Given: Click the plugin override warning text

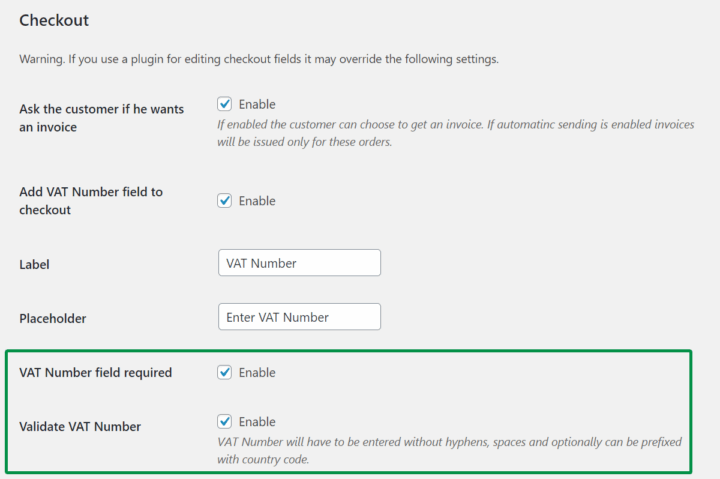Looking at the screenshot, I should click(259, 59).
